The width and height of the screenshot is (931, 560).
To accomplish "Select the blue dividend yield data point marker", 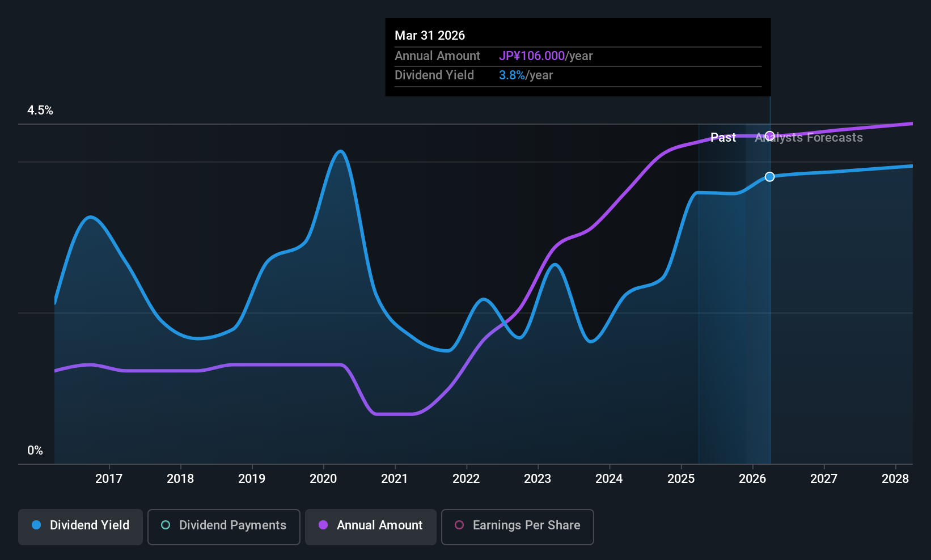I will (769, 177).
